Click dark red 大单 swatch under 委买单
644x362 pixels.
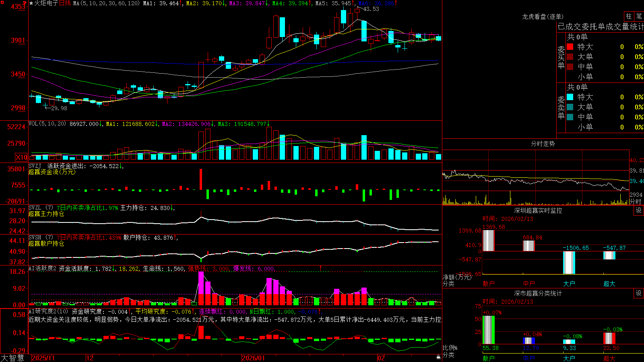tap(570, 57)
